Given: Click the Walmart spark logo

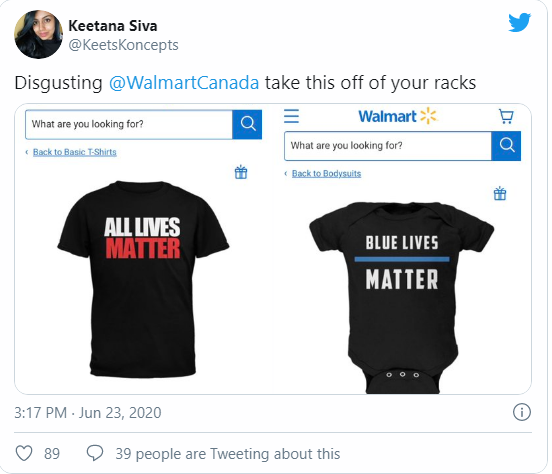Looking at the screenshot, I should [x=428, y=116].
